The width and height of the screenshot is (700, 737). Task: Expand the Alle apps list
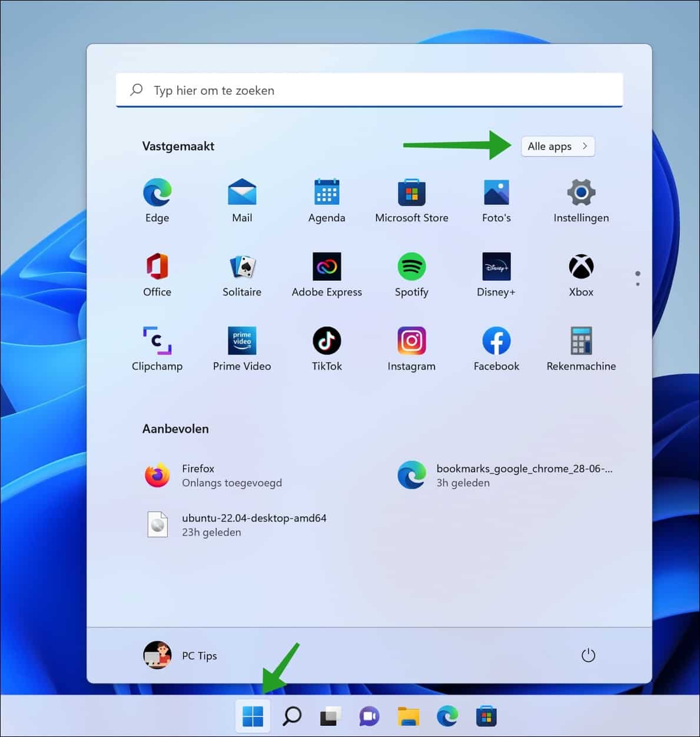coord(557,146)
